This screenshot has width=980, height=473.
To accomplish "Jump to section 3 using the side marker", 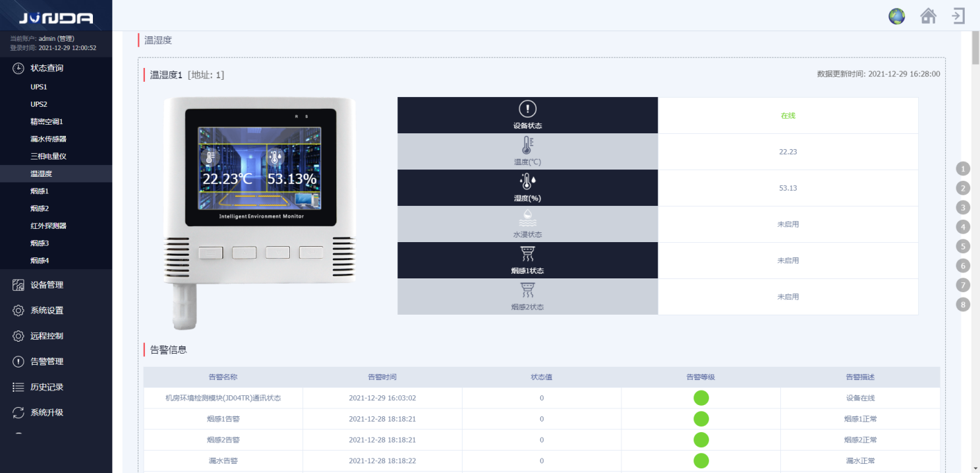I will pyautogui.click(x=963, y=208).
